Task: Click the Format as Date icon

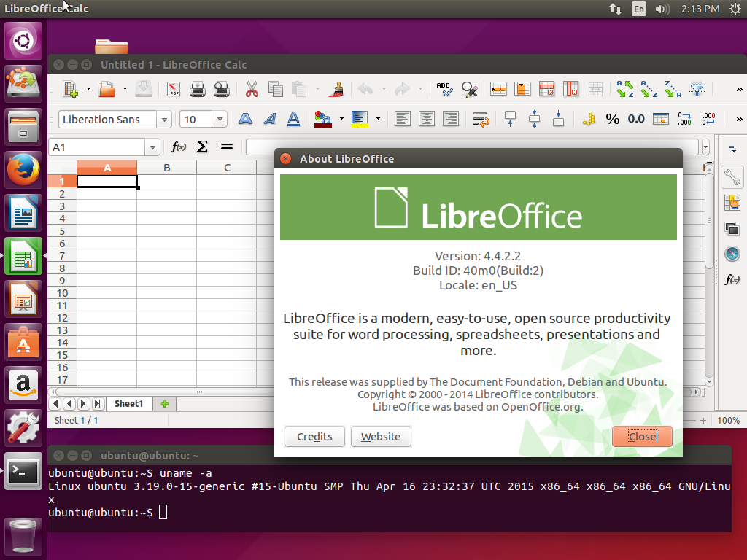Action: click(x=661, y=119)
